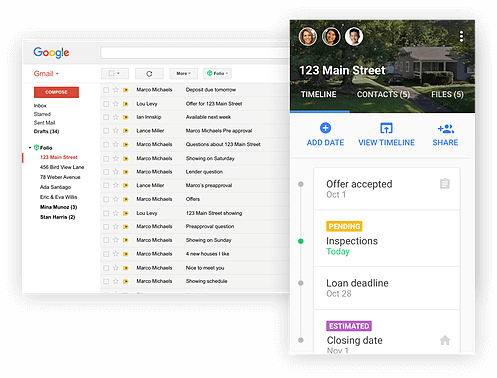Check the Deposit due tomorrow email checkbox
The width and height of the screenshot is (497, 378).
click(x=106, y=90)
